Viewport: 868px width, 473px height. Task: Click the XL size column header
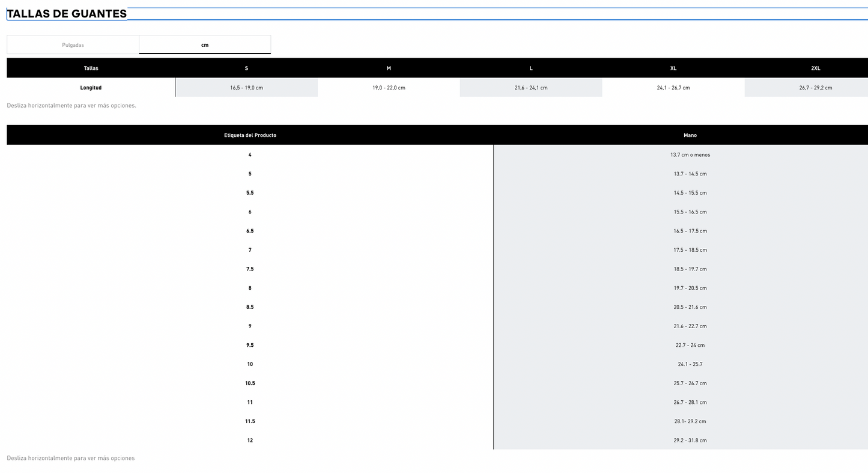click(673, 69)
